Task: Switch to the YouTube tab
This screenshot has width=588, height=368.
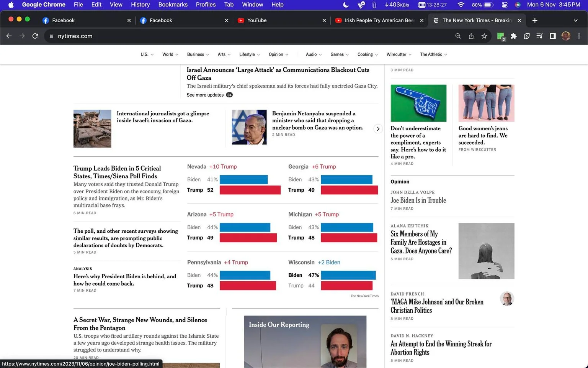Action: (x=281, y=20)
